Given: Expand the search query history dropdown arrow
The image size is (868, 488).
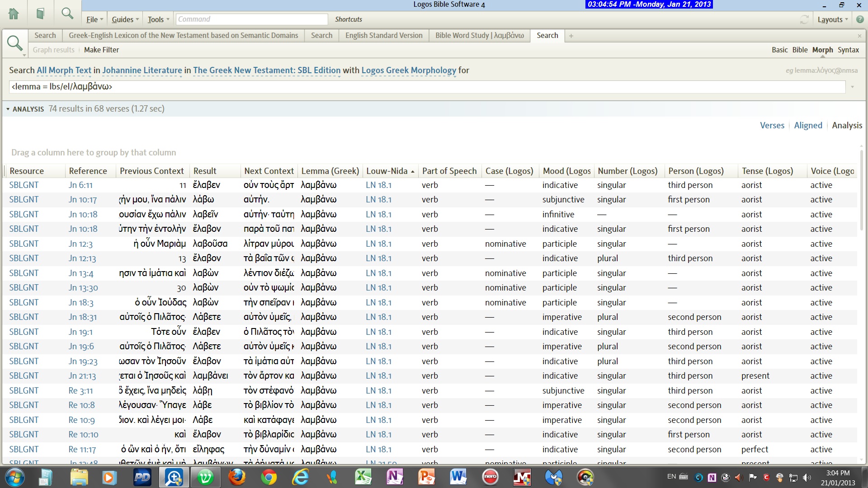Looking at the screenshot, I should point(852,87).
